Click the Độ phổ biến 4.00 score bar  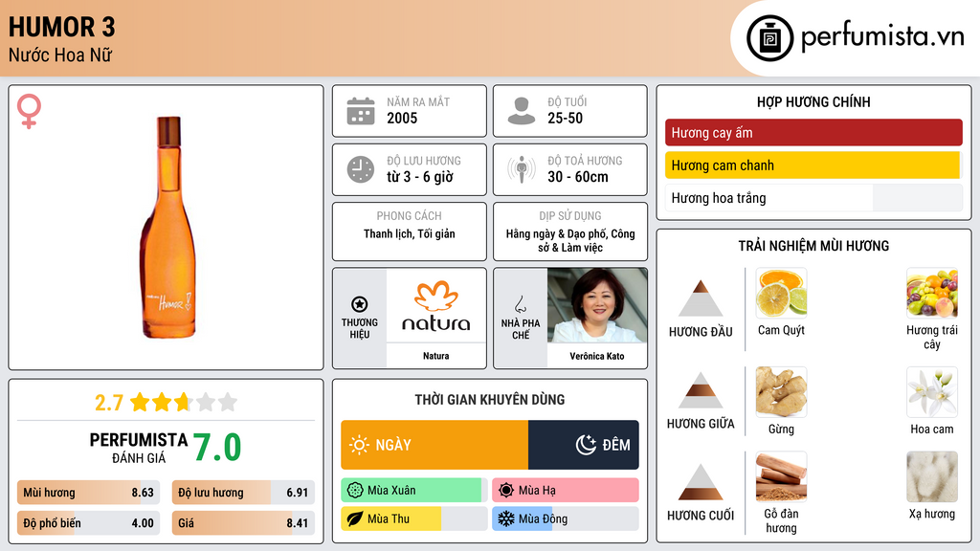[88, 523]
